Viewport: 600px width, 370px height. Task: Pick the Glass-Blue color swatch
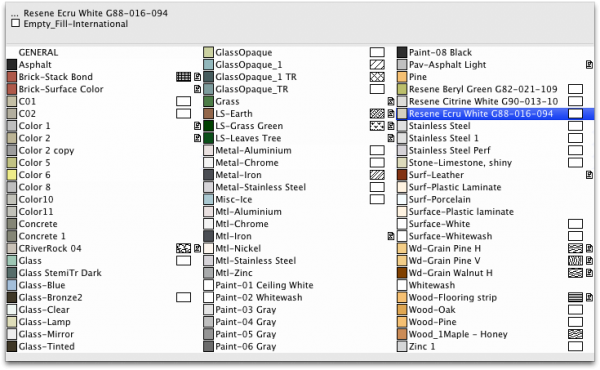click(12, 285)
